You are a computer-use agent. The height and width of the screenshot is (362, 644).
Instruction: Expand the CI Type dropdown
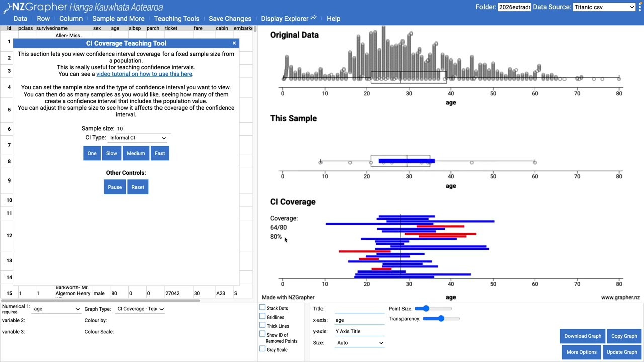click(x=138, y=138)
